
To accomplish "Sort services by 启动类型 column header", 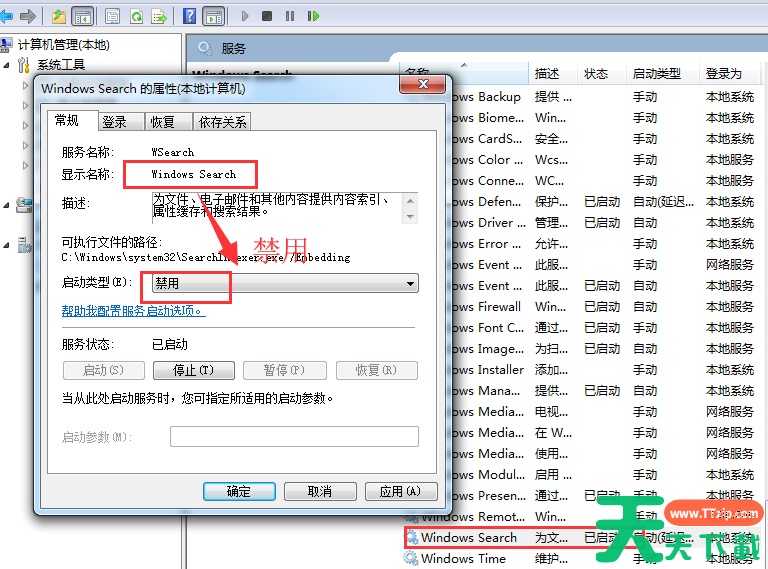I will pyautogui.click(x=662, y=73).
